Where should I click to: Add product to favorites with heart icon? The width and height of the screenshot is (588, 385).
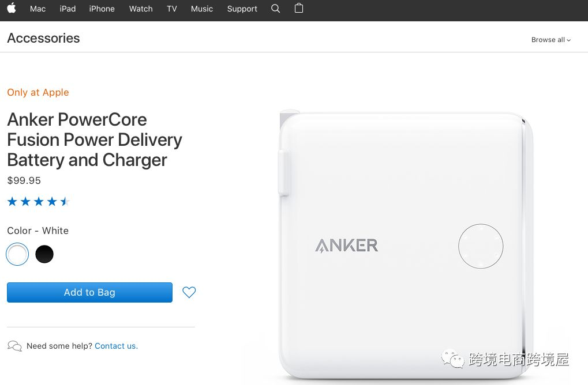pyautogui.click(x=189, y=292)
